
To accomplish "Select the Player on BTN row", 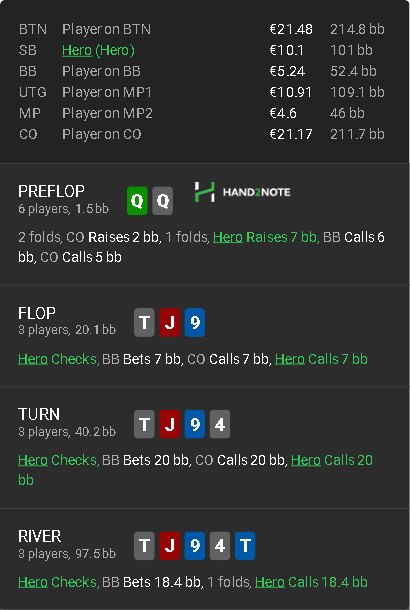I will 202,29.
